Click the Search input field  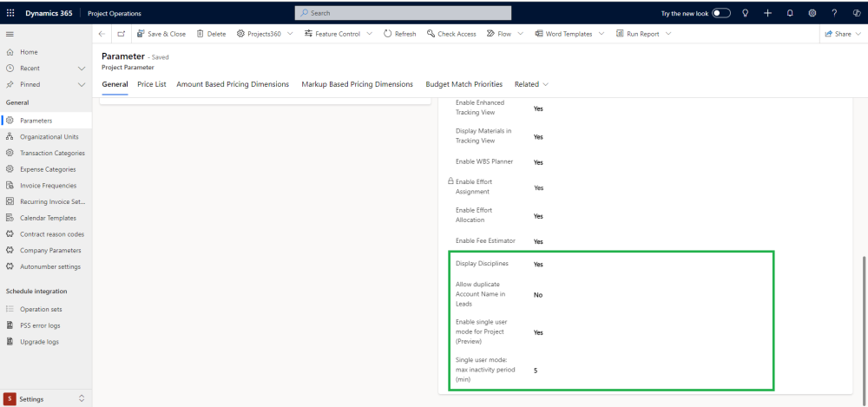pos(403,13)
